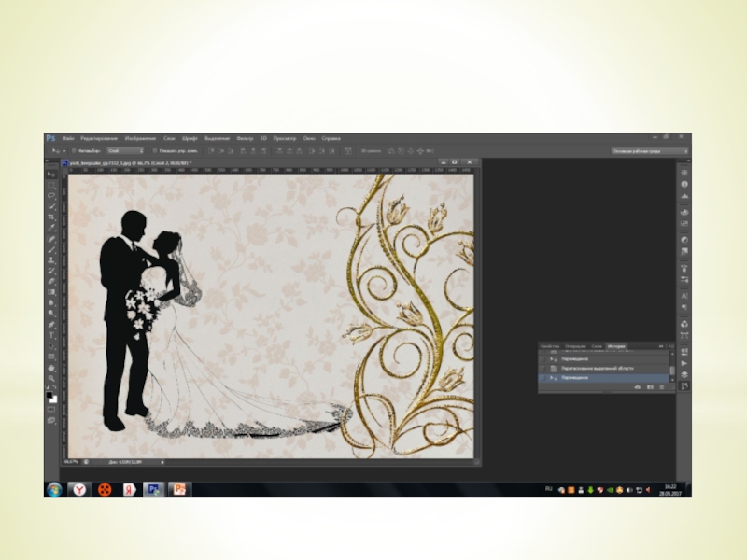Open the Основная рабочая среда workspace dropdown
This screenshot has width=747, height=560.
click(650, 151)
